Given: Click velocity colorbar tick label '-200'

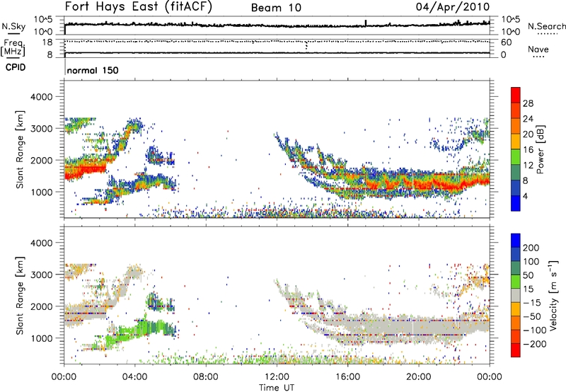Looking at the screenshot, I should pyautogui.click(x=533, y=344).
